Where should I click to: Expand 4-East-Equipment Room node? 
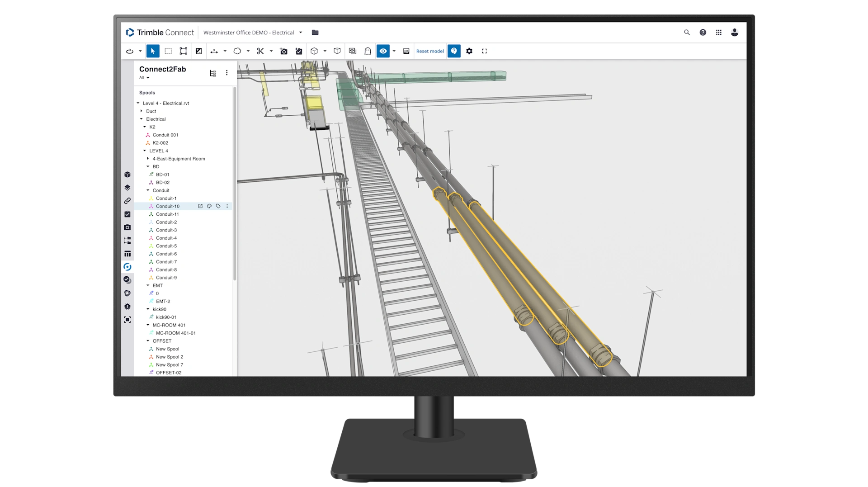pos(148,159)
